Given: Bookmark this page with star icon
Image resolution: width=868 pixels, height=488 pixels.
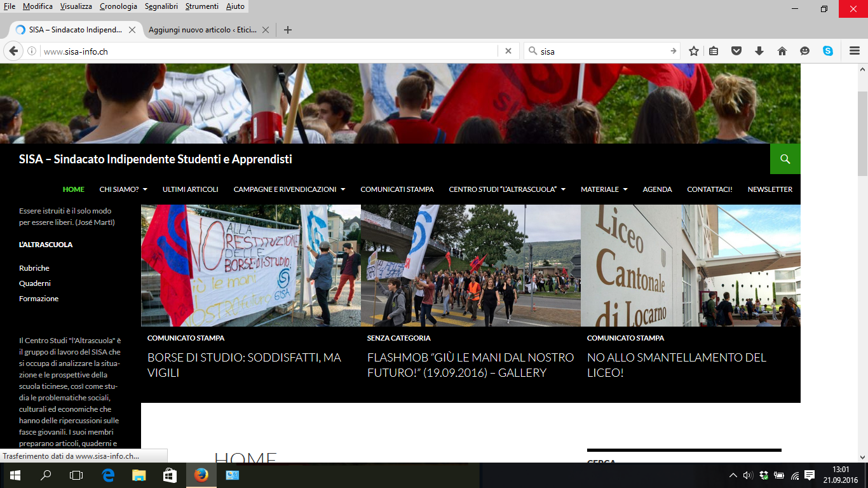Looking at the screenshot, I should pyautogui.click(x=694, y=51).
